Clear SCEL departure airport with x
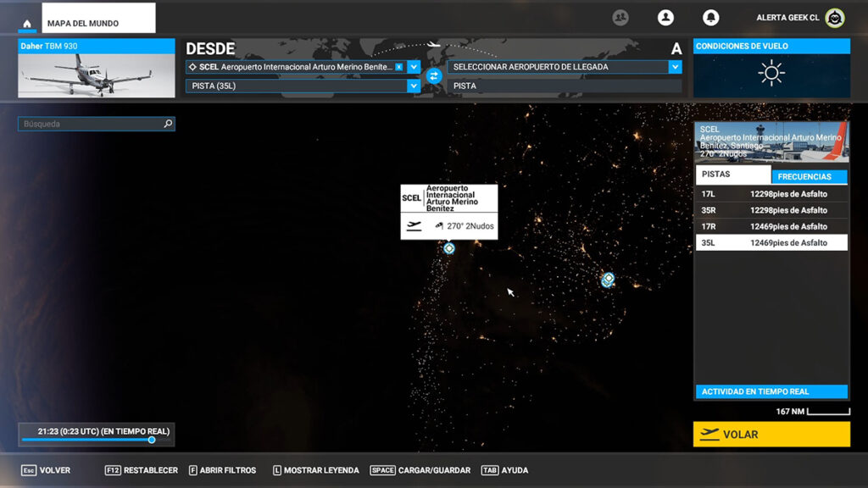868x488 pixels. click(x=398, y=67)
